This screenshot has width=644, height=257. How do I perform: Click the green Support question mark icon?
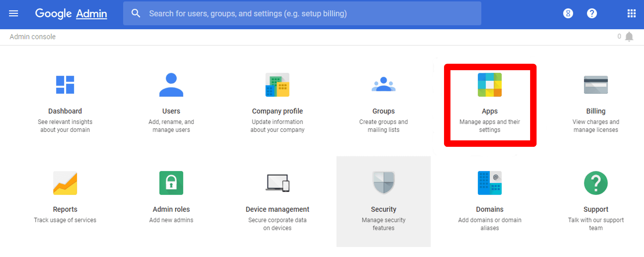tap(596, 183)
